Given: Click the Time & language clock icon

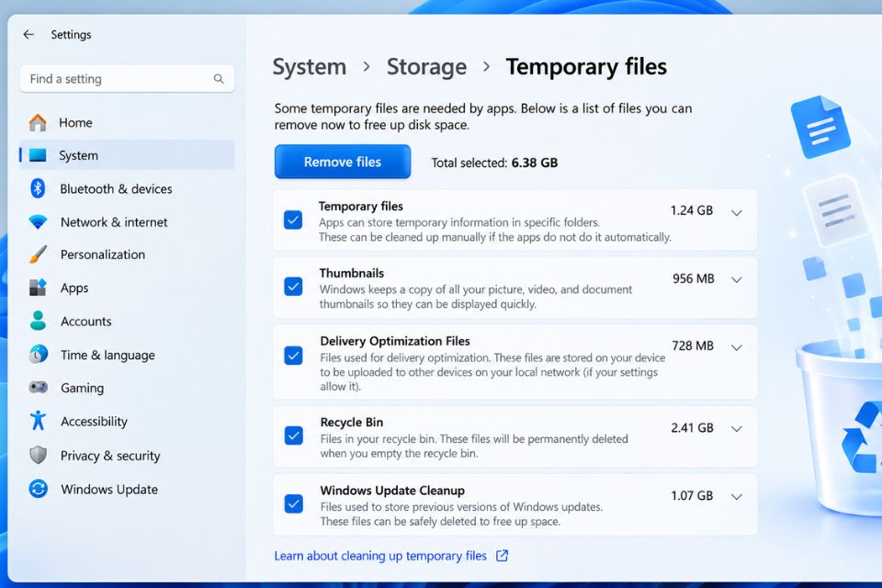Looking at the screenshot, I should coord(38,355).
